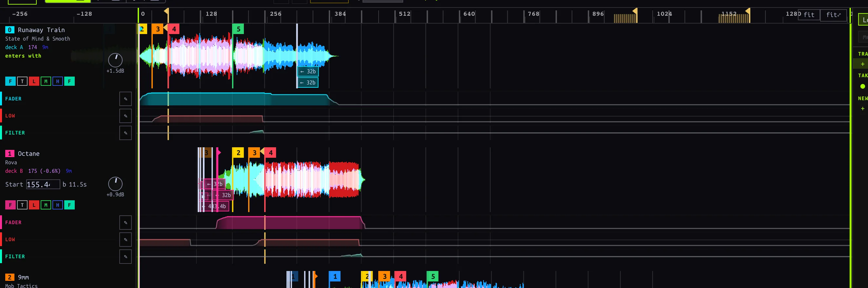The image size is (868, 288).
Task: Select the 9mm track title
Action: pos(23,278)
